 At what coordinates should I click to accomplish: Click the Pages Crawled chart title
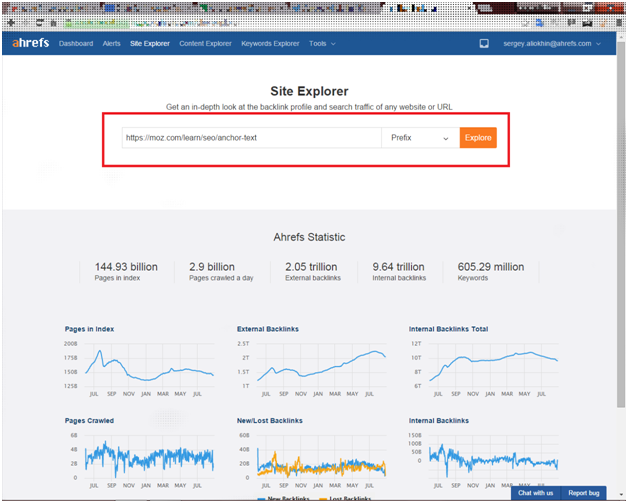pos(89,421)
